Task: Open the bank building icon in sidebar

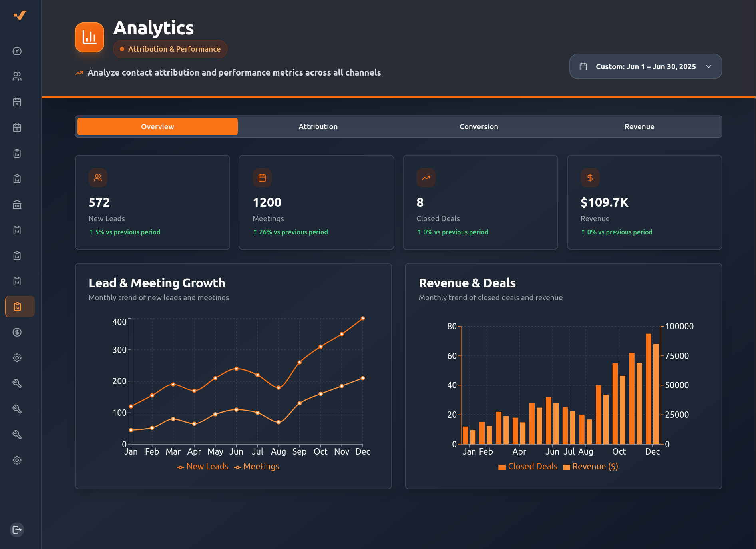Action: [17, 204]
